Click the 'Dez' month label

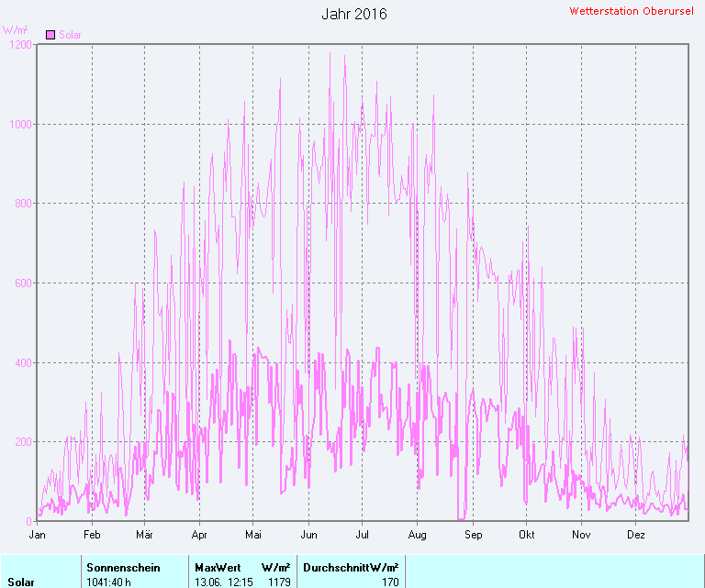coord(636,535)
